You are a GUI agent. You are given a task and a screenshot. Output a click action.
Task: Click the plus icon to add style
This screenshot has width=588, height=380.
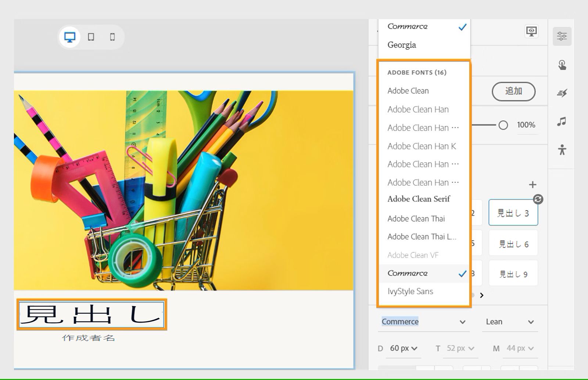coord(533,185)
